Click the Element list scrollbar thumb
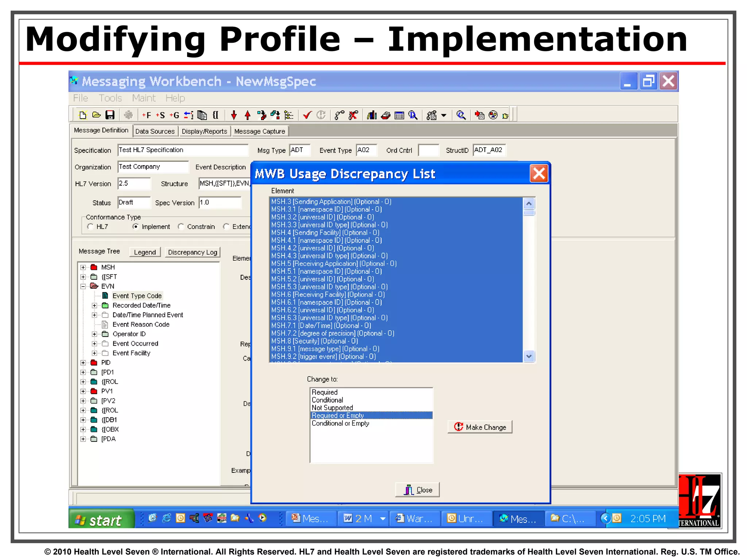 click(x=529, y=213)
